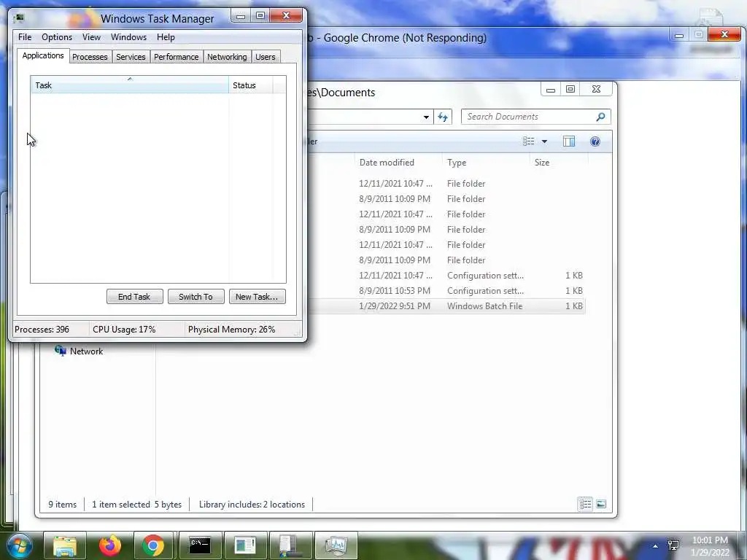The width and height of the screenshot is (747, 560).
Task: Minimize the Documents Explorer window
Action: [x=551, y=89]
